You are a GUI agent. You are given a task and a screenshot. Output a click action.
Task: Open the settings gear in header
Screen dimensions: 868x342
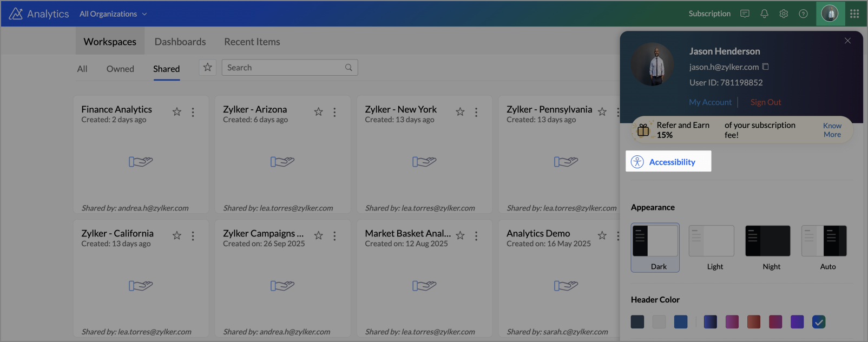(x=784, y=14)
